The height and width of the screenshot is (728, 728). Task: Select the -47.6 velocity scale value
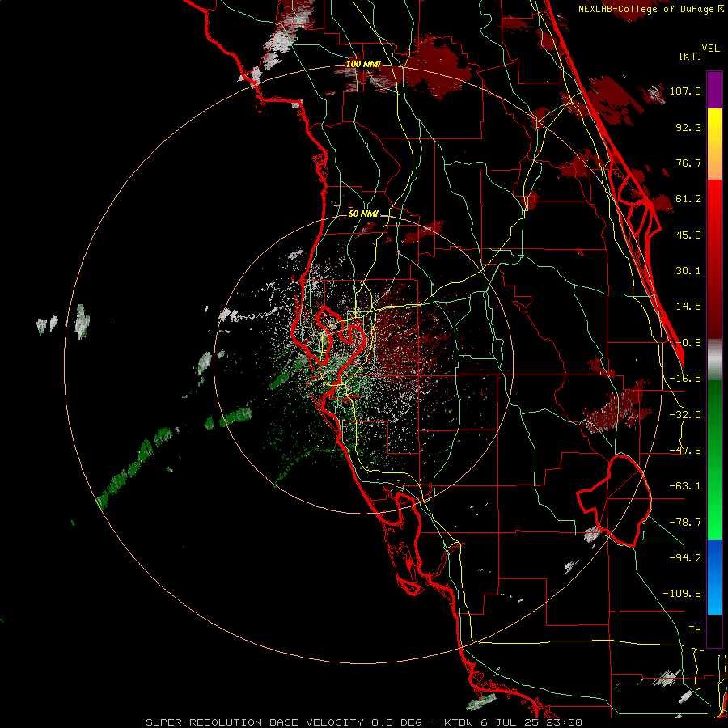685,451
